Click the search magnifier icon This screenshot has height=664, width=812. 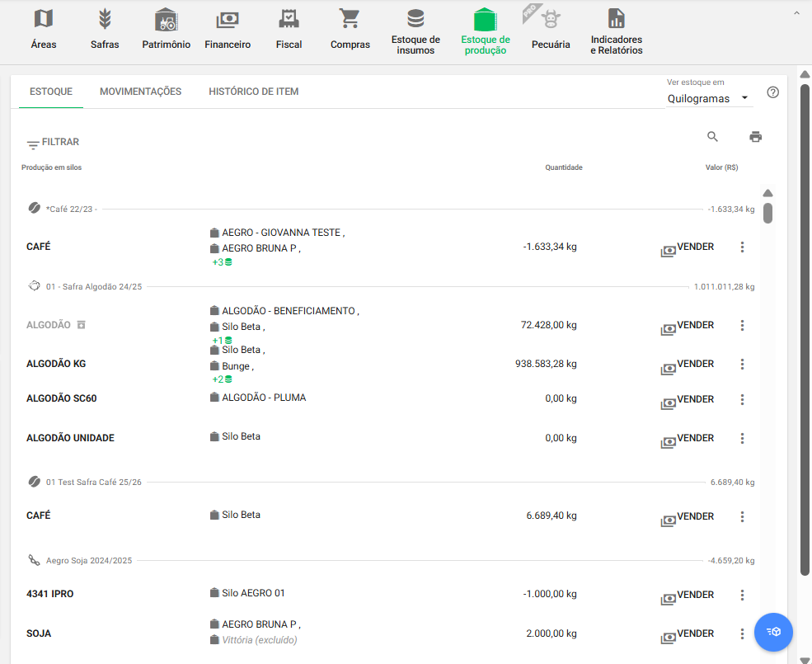click(713, 137)
